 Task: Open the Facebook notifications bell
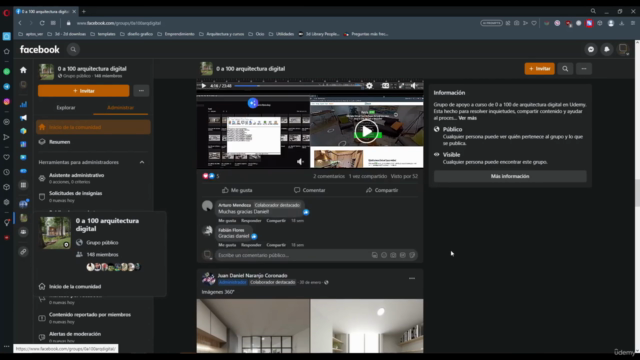pos(607,49)
